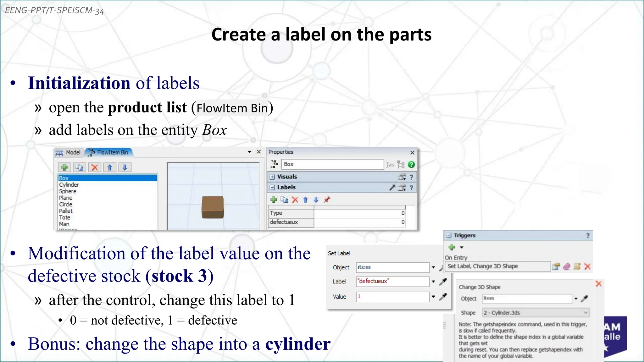644x362 pixels.
Task: Expand the Visuals section
Action: point(272,177)
